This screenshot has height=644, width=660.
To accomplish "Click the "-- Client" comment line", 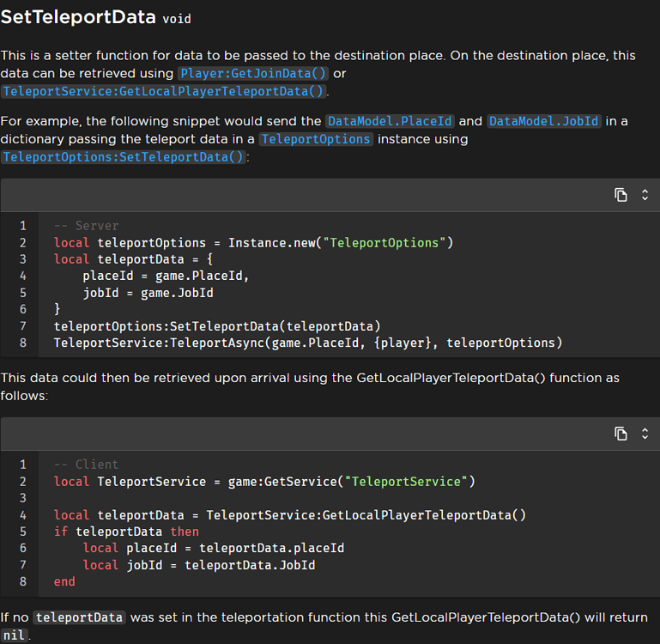I will [86, 465].
